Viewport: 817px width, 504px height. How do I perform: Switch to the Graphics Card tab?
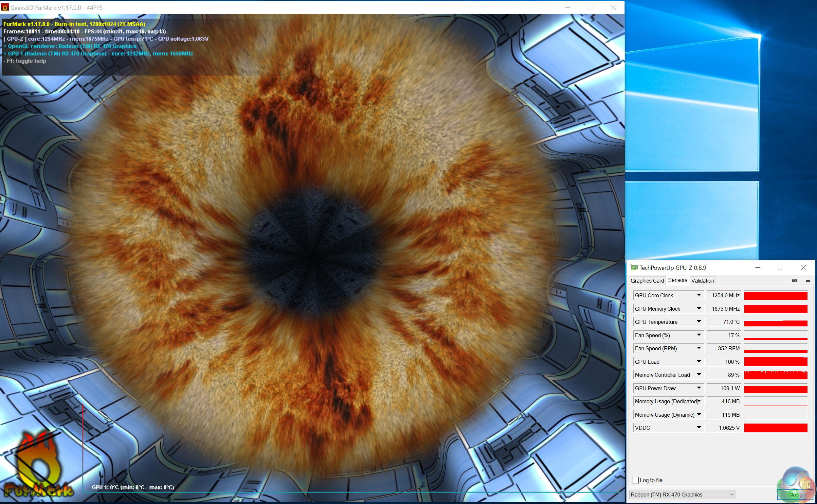click(x=647, y=281)
